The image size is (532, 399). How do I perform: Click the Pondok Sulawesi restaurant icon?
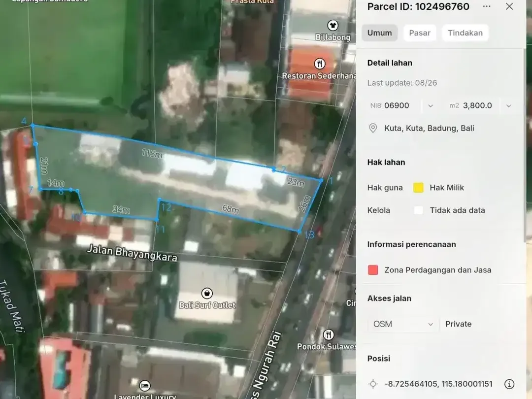coord(328,335)
